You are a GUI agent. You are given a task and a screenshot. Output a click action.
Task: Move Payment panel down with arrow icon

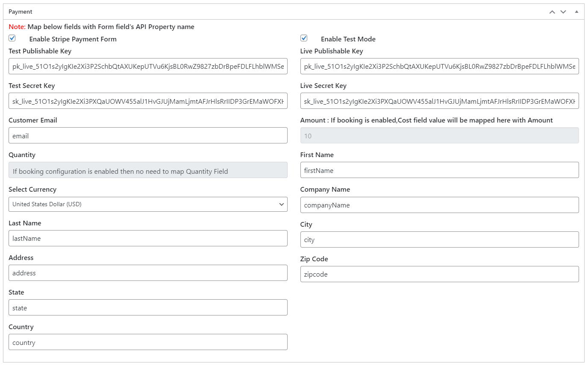point(563,12)
